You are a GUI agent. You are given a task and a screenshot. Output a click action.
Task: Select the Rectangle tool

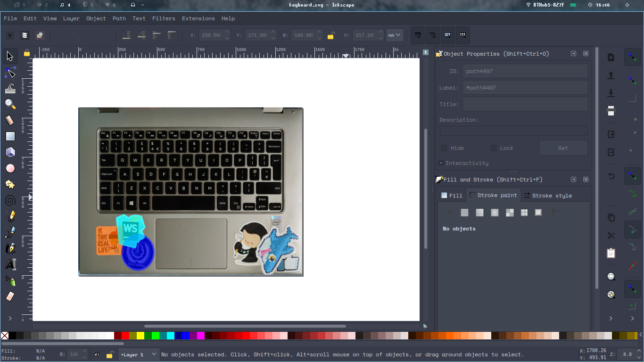coord(9,136)
